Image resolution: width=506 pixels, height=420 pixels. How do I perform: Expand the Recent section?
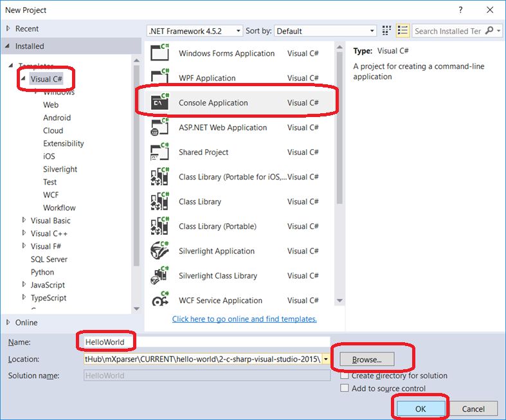pos(8,28)
